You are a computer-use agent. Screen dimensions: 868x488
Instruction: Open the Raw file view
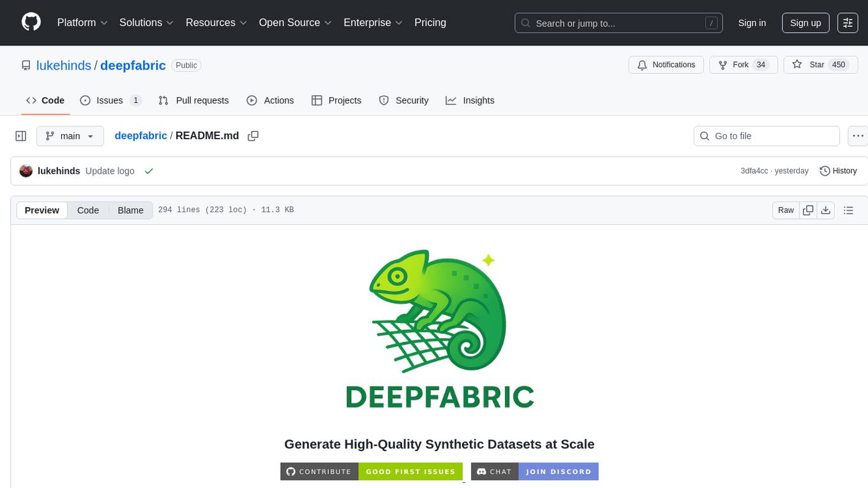(x=786, y=210)
